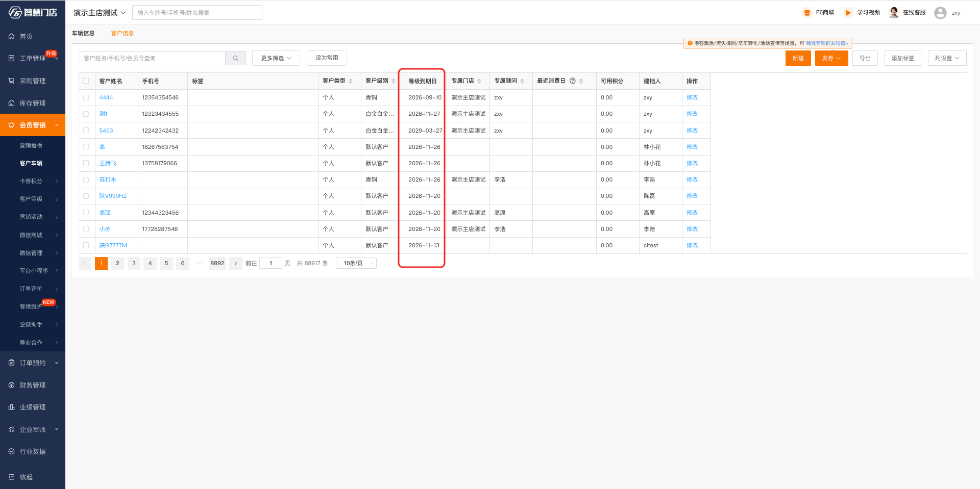Expand the 更多筛选 filter dropdown

coord(276,58)
